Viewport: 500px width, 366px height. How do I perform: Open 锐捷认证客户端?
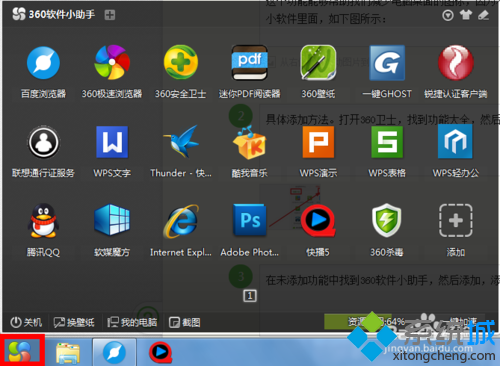tap(456, 63)
